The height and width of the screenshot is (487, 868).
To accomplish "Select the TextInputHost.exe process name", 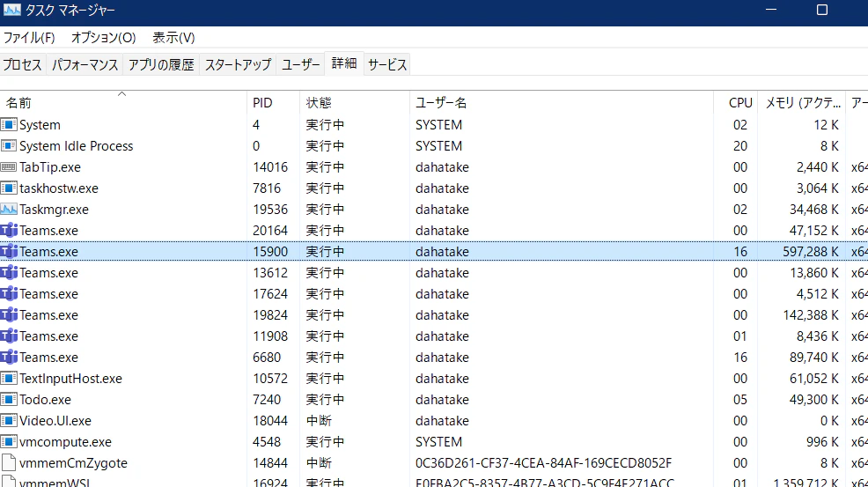I will tap(70, 379).
